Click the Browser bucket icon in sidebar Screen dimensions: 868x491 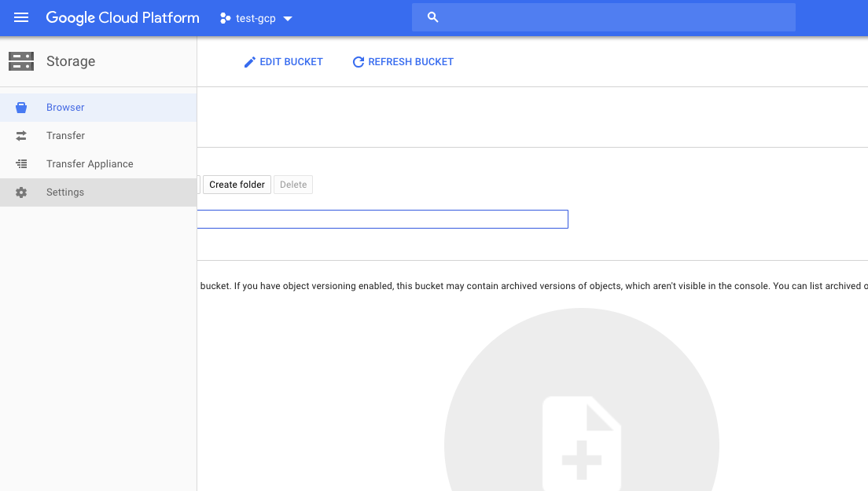click(21, 108)
